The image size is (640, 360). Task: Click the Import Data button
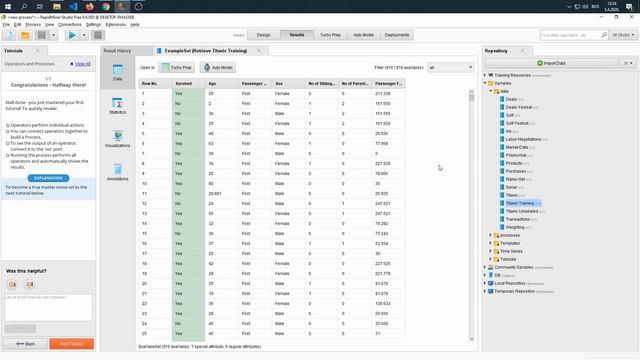[551, 63]
